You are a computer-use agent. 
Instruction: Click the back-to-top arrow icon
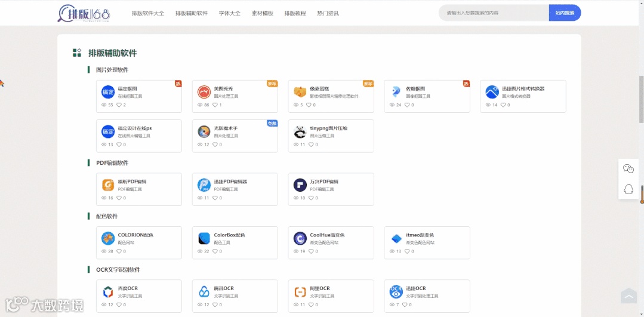click(x=629, y=296)
